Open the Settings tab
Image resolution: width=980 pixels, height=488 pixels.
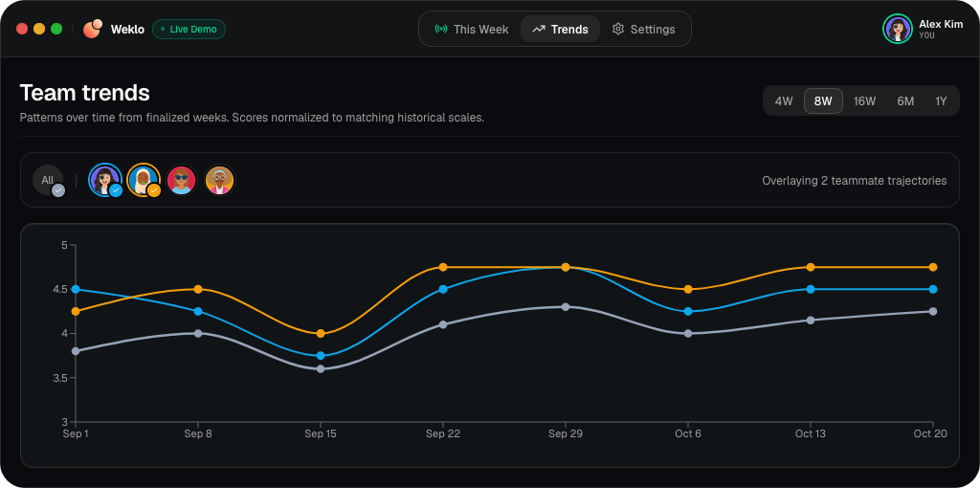pos(644,30)
